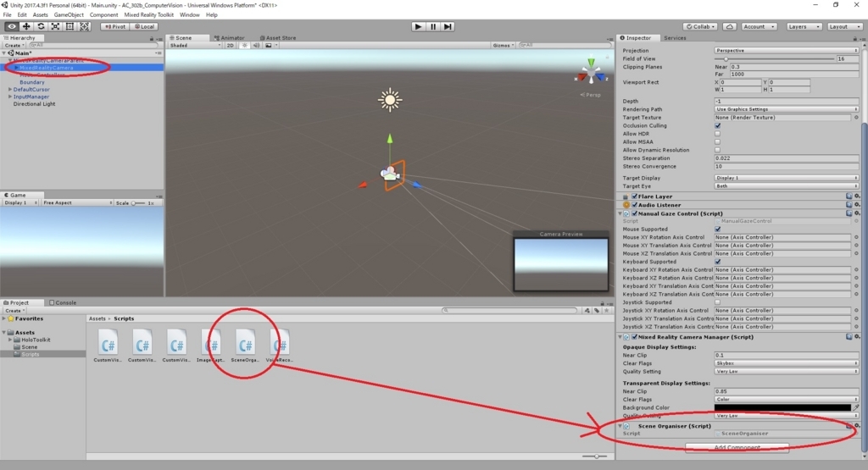The width and height of the screenshot is (868, 470).
Task: Click the Collab button
Action: click(701, 26)
